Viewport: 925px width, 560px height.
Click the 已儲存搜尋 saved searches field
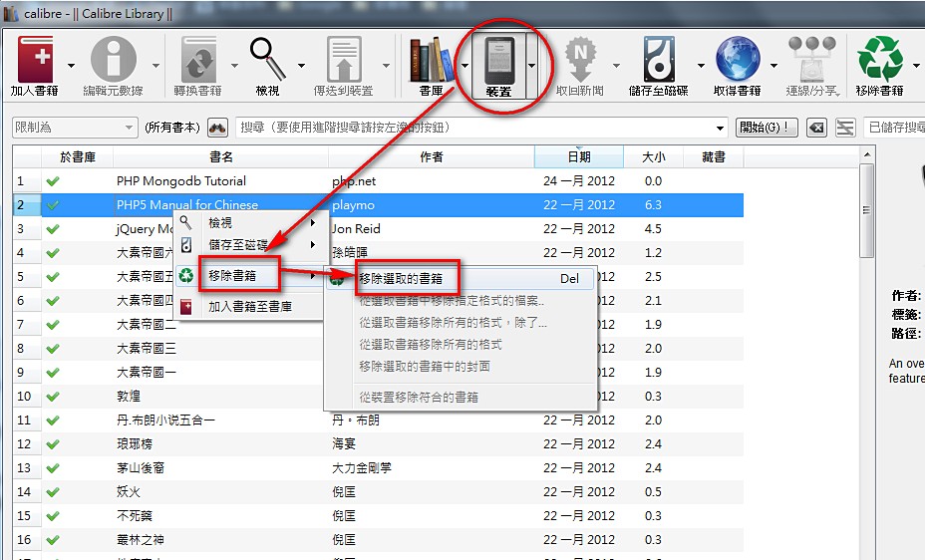click(895, 128)
